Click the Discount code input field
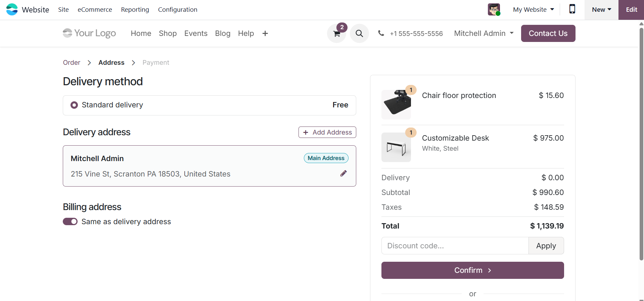 click(x=455, y=246)
